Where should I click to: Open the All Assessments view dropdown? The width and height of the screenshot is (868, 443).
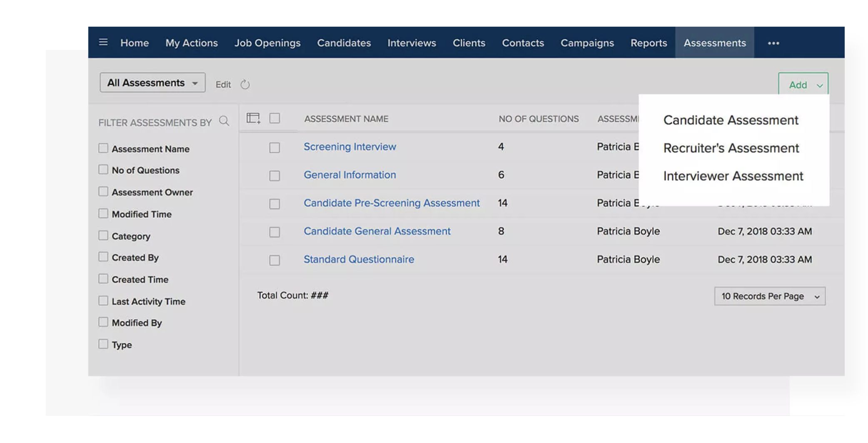point(152,82)
